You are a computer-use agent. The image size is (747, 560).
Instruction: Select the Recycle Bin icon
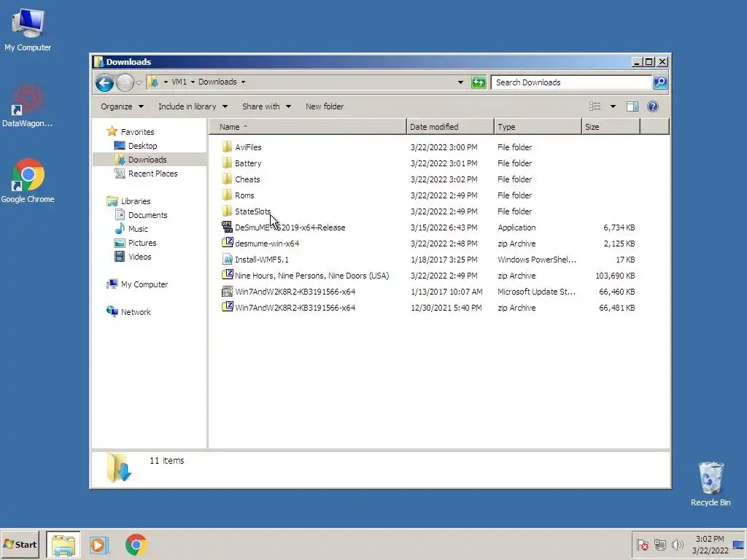tap(711, 484)
